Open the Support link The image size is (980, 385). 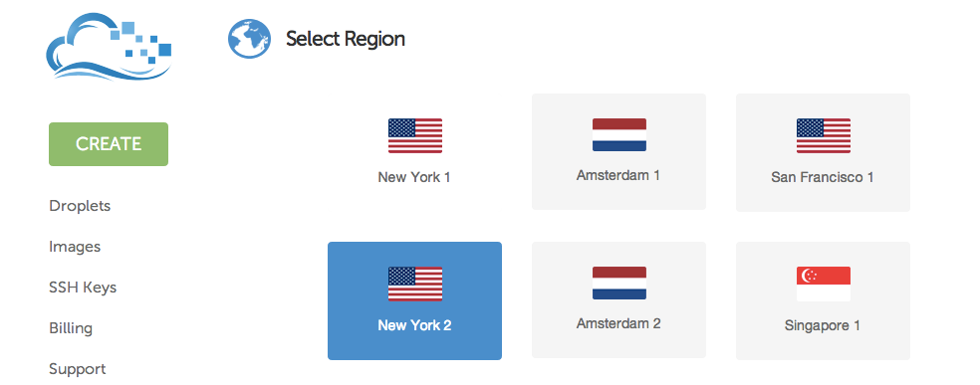pyautogui.click(x=78, y=369)
